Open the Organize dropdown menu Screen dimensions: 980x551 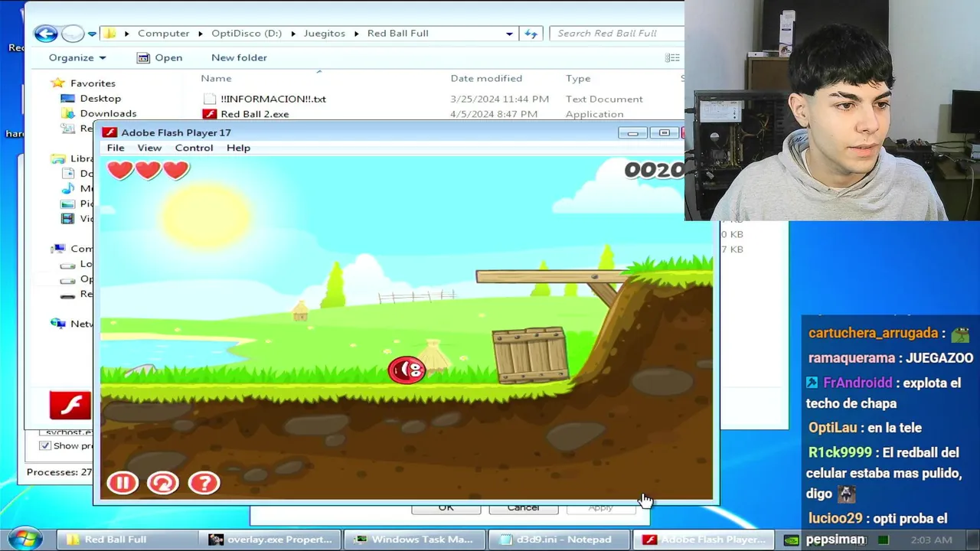click(77, 57)
